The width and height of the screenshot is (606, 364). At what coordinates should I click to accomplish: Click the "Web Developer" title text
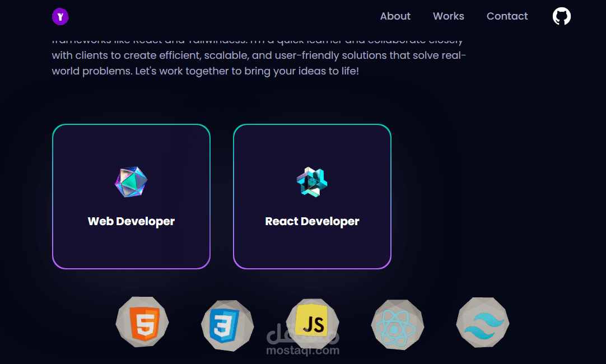click(x=131, y=221)
